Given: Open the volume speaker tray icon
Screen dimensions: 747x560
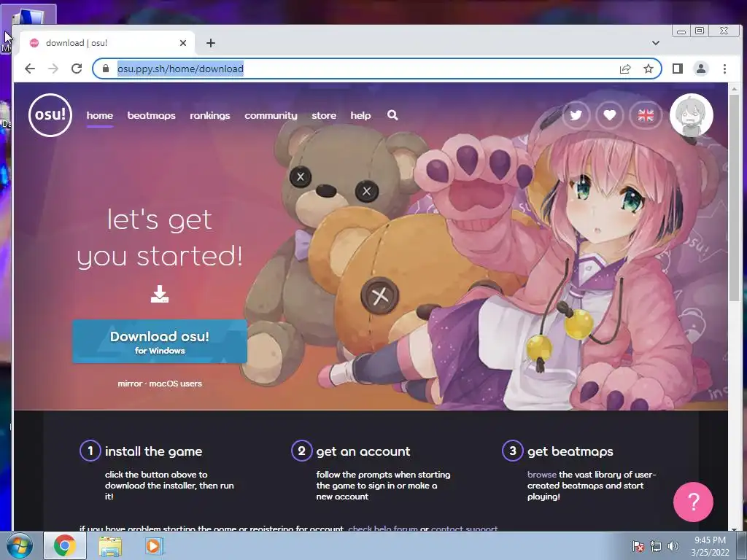Looking at the screenshot, I should [673, 546].
